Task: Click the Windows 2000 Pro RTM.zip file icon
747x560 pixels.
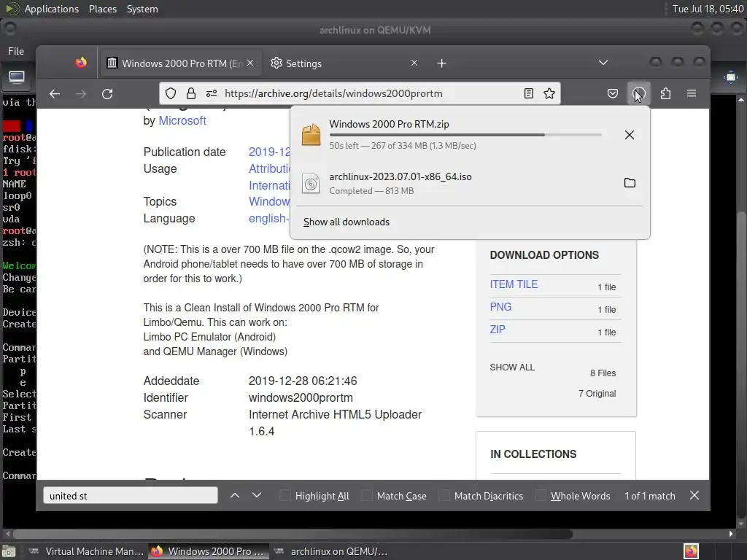Action: pyautogui.click(x=311, y=135)
